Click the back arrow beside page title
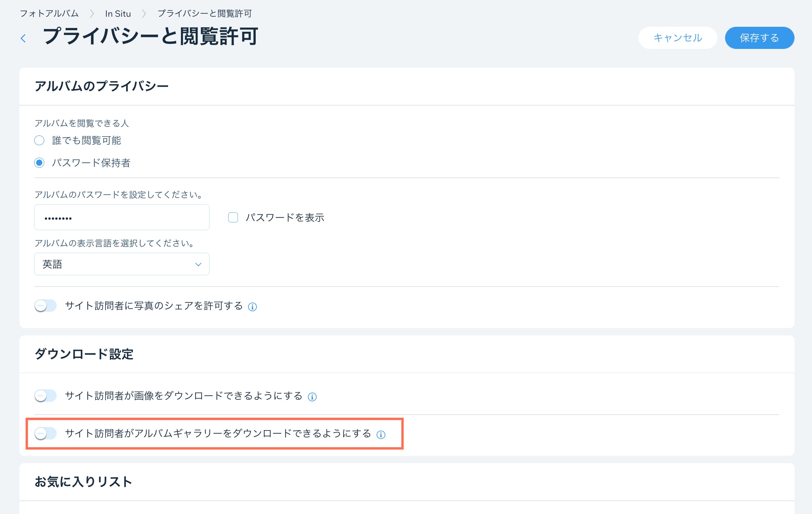 (x=23, y=38)
